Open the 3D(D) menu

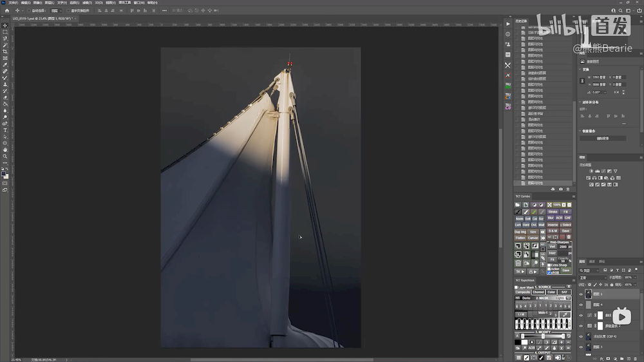(x=99, y=3)
